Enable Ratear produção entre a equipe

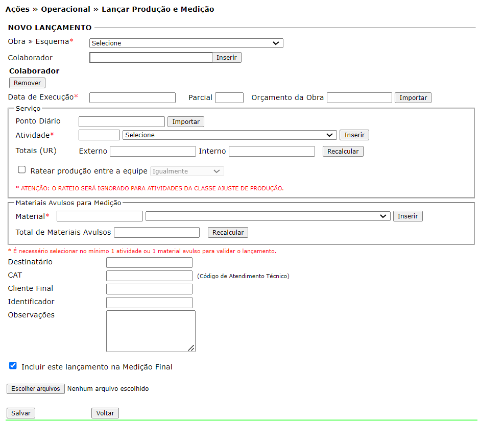tap(22, 170)
